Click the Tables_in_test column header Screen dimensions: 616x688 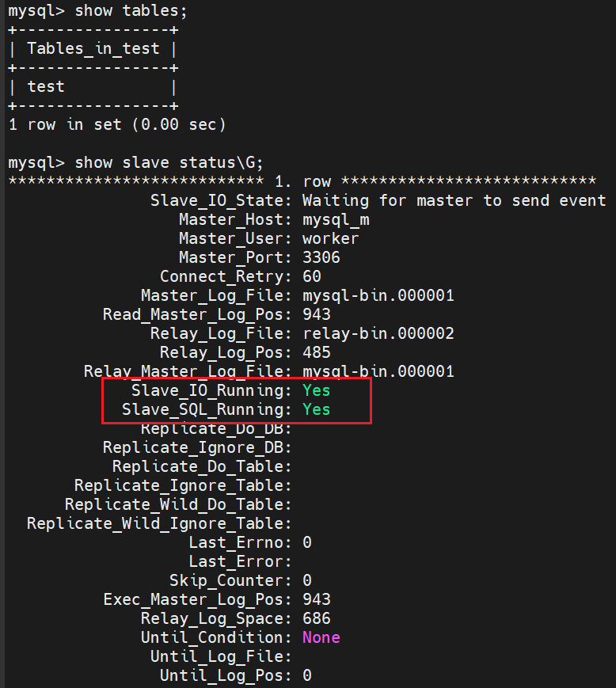[93, 48]
